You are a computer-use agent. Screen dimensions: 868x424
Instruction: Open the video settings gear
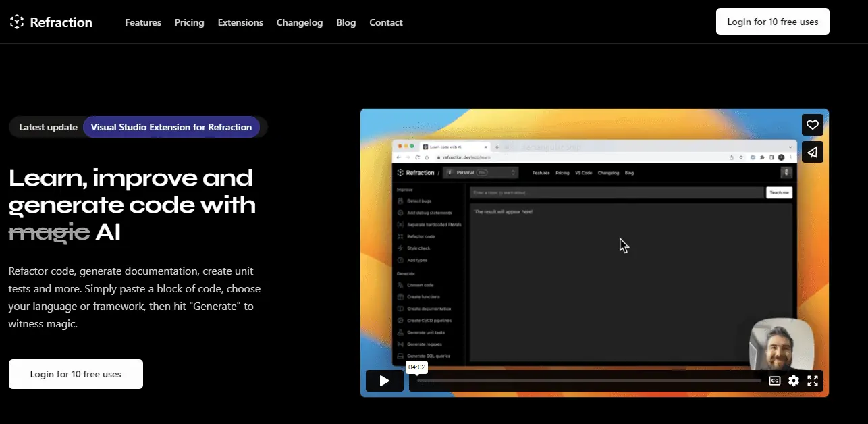tap(794, 381)
